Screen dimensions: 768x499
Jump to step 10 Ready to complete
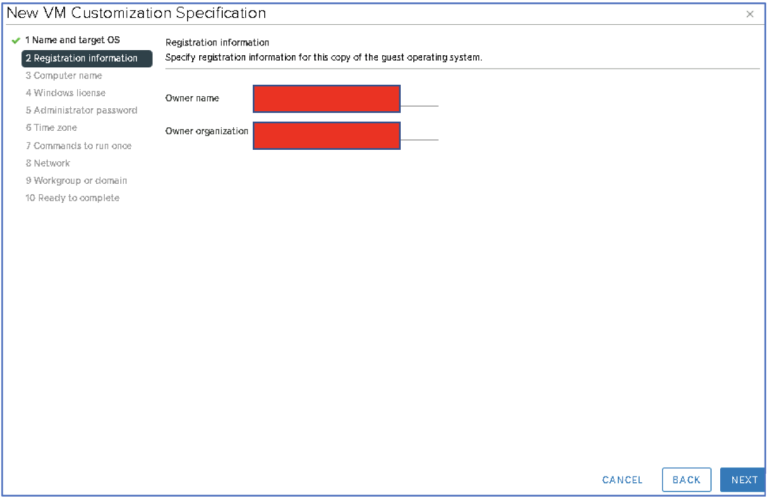72,198
